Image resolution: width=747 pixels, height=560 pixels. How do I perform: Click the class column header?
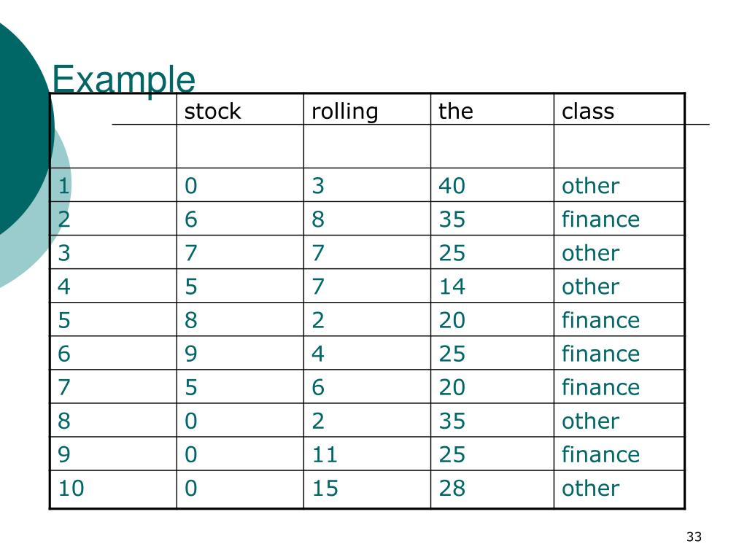tap(588, 111)
